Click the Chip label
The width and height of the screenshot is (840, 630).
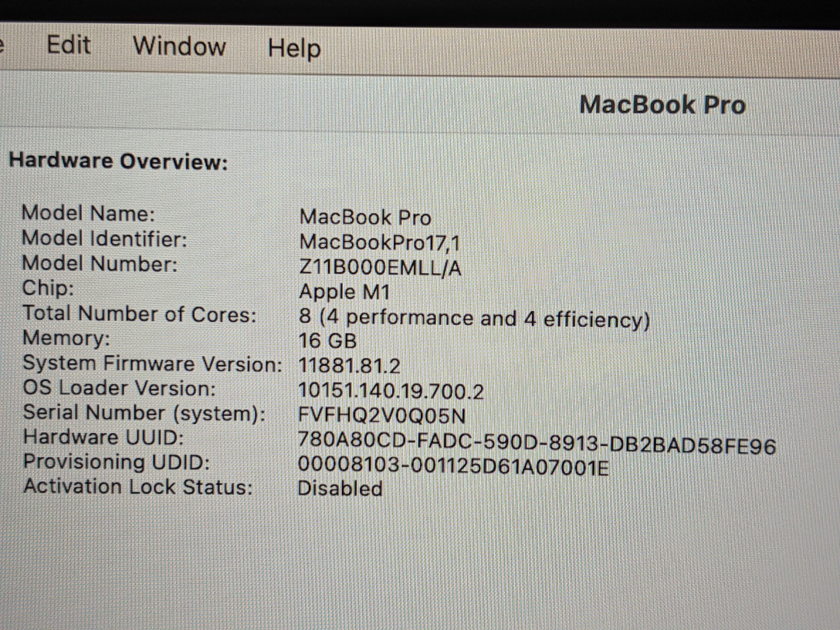point(48,288)
